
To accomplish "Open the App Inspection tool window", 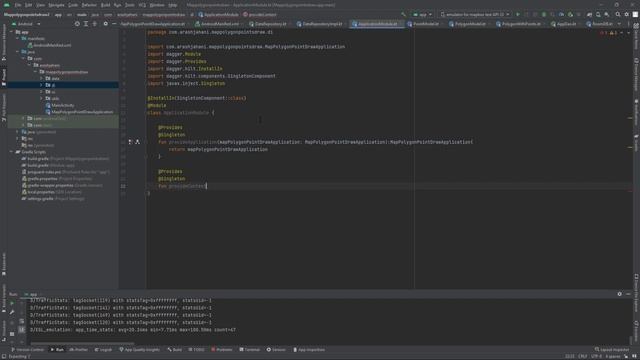I will (x=309, y=350).
